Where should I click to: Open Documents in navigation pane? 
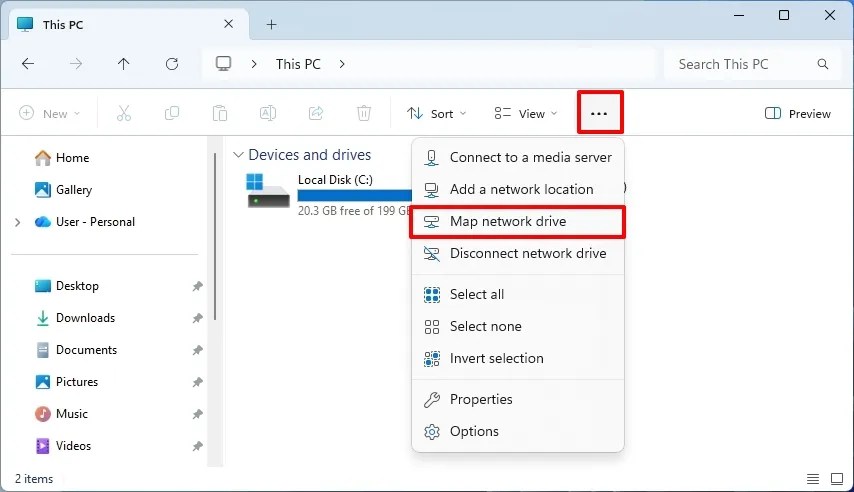(87, 350)
